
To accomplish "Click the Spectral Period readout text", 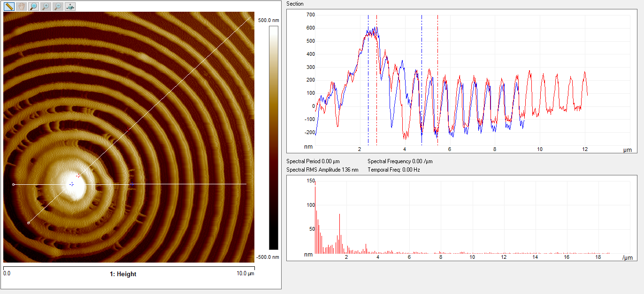I will click(x=312, y=161).
